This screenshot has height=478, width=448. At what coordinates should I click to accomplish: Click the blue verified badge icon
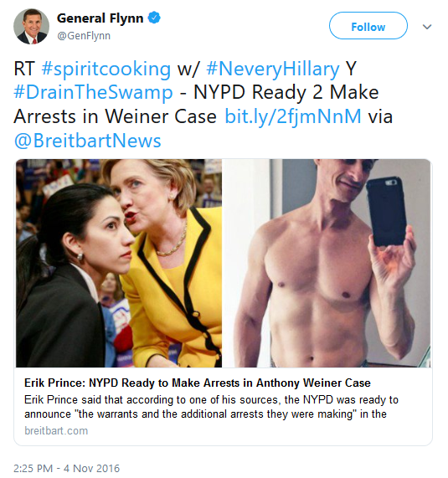pyautogui.click(x=154, y=18)
